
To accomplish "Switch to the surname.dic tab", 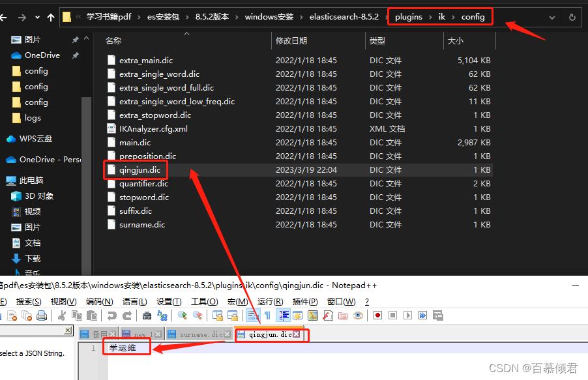I will coord(199,334).
